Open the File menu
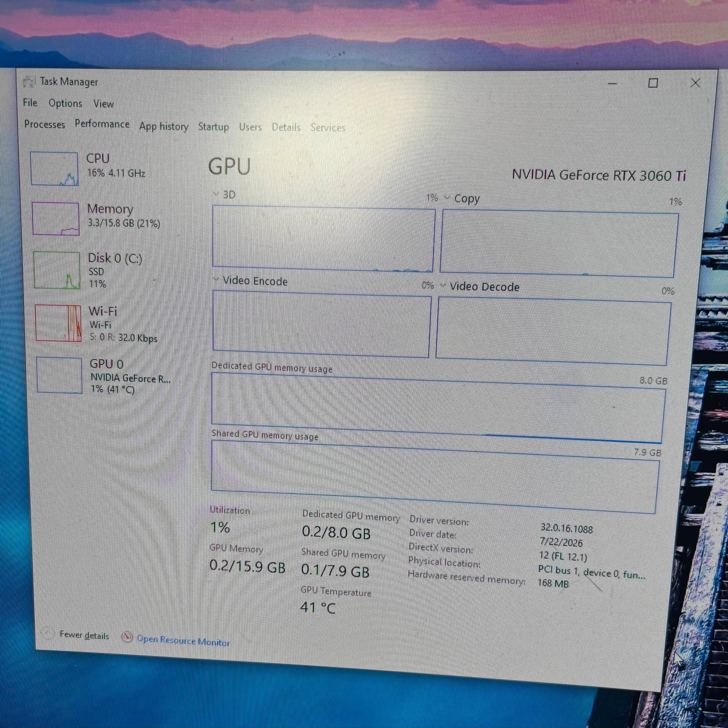 [x=30, y=102]
